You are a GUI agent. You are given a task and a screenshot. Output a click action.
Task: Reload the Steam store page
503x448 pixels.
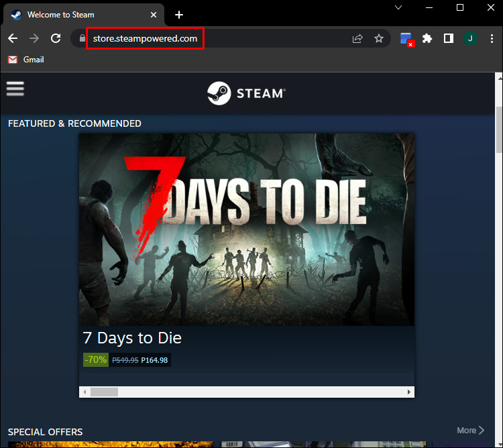tap(56, 38)
